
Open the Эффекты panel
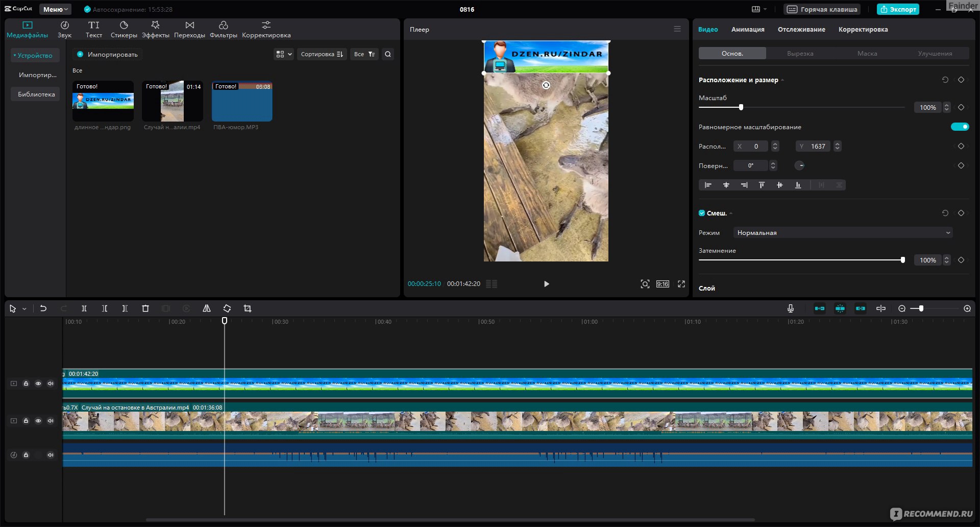click(156, 30)
